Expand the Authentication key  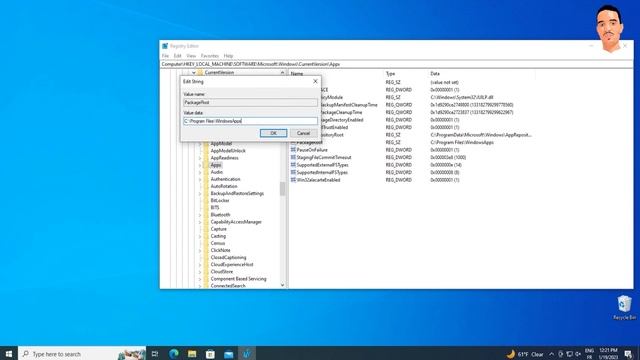click(200, 179)
